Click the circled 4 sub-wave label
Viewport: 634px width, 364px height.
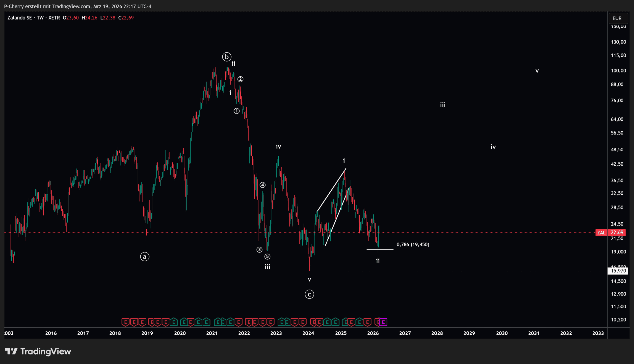262,185
